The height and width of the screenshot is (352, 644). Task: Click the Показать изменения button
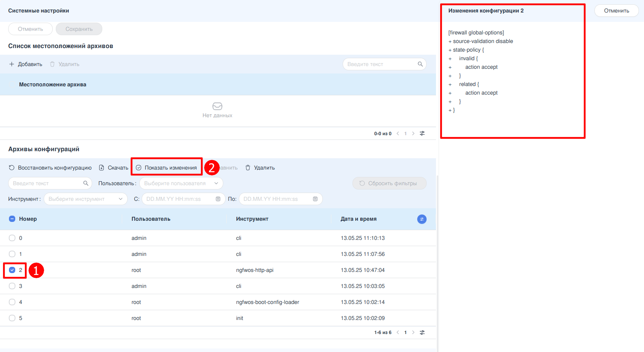167,168
